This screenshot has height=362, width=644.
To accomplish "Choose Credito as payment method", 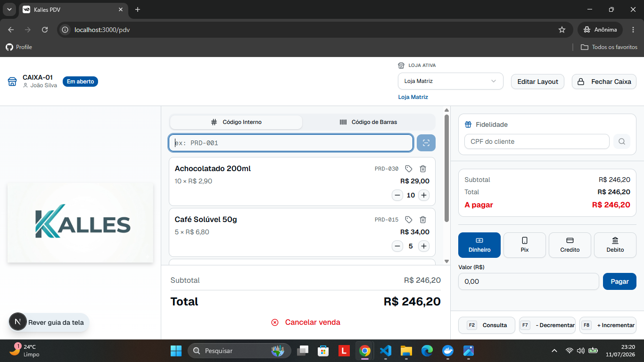I will coord(570,245).
